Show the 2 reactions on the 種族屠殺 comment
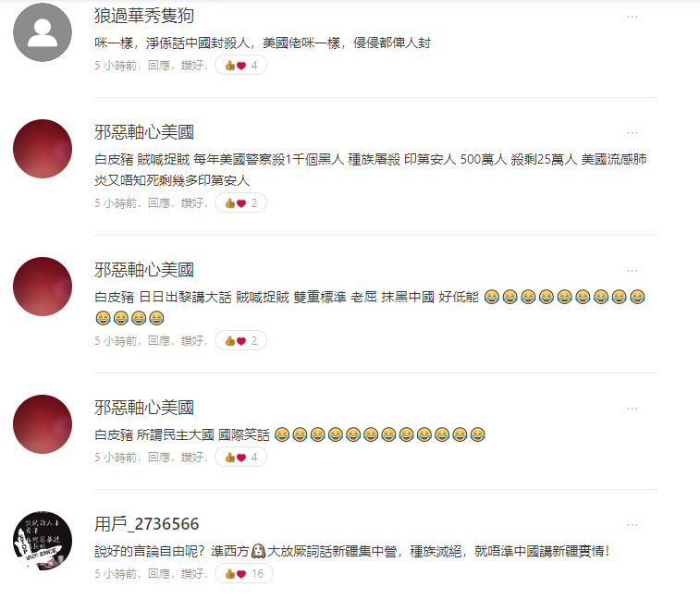 240,203
